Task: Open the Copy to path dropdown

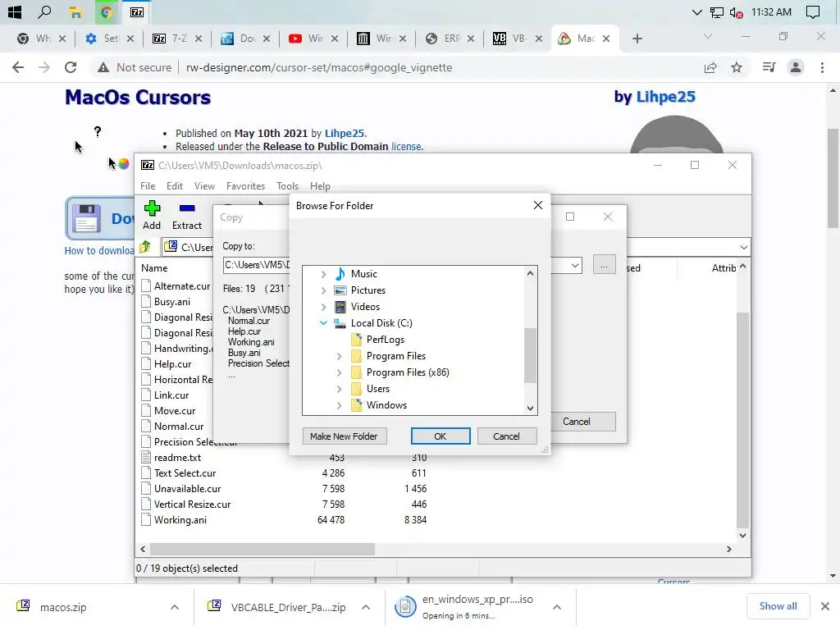Action: (575, 265)
